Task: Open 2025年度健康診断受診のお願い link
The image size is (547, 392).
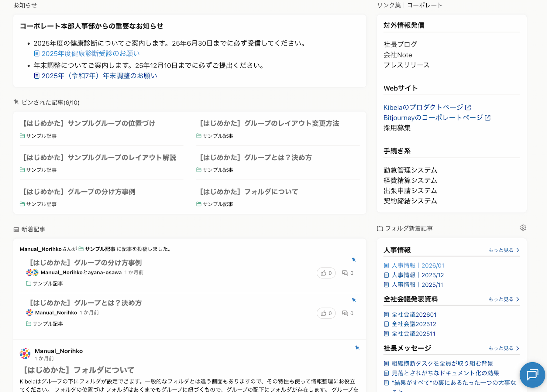Action: 90,53
